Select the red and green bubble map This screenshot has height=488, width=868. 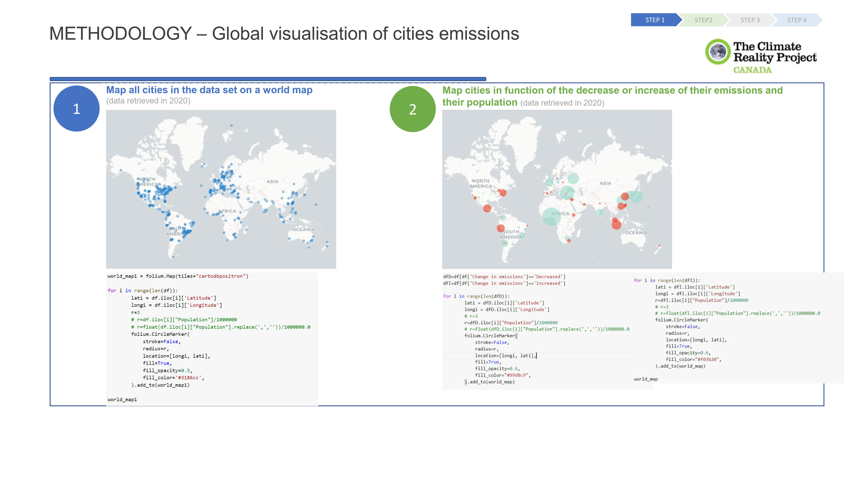557,189
